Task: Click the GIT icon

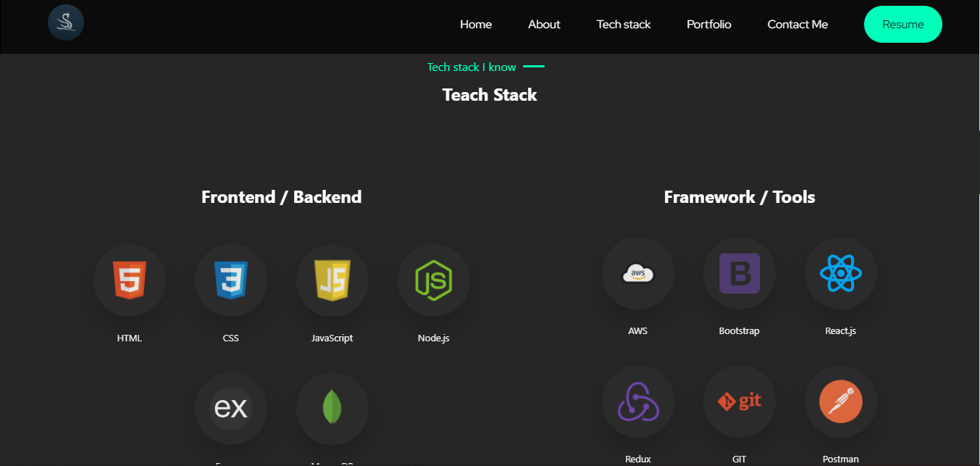Action: [x=740, y=402]
